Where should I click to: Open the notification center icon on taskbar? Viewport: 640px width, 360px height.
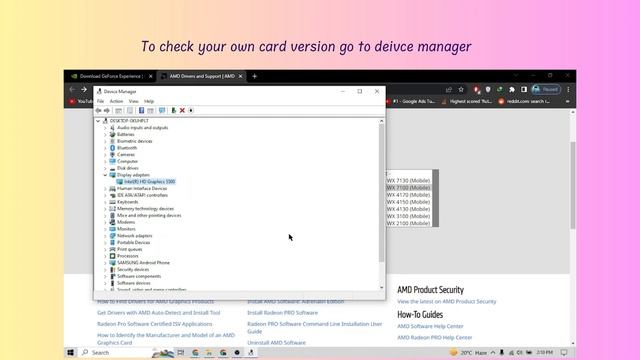coord(564,352)
